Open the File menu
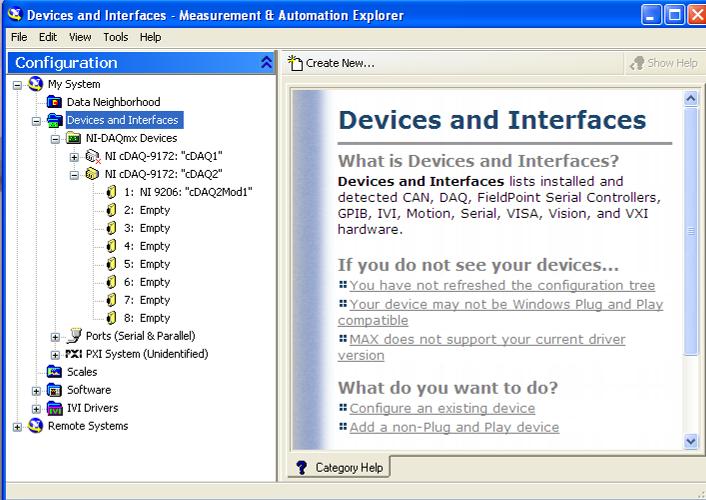This screenshot has height=500, width=706. click(19, 37)
